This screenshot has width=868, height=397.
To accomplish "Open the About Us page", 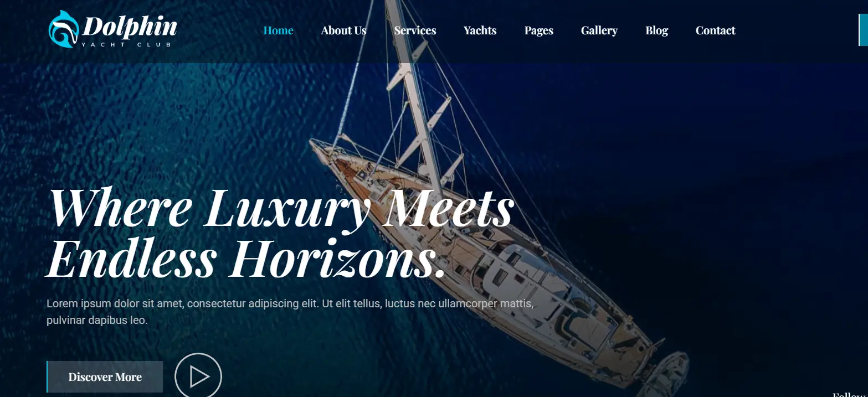I will tap(343, 30).
